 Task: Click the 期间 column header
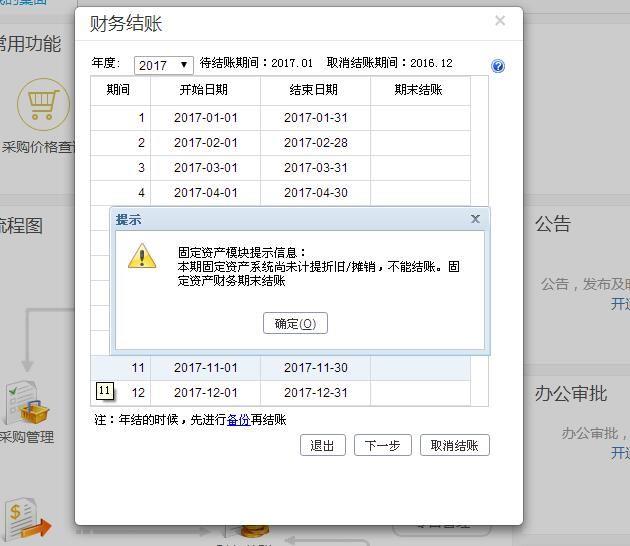pos(120,91)
